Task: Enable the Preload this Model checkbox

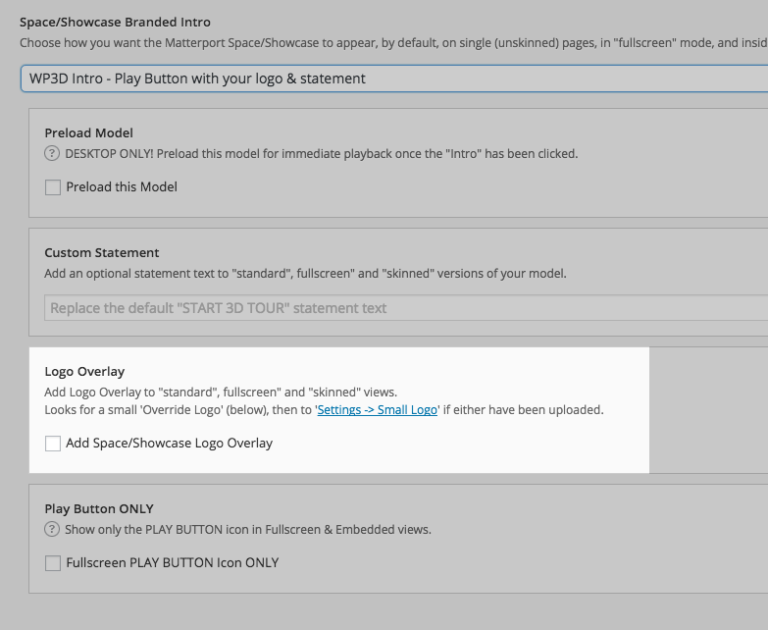Action: 53,186
